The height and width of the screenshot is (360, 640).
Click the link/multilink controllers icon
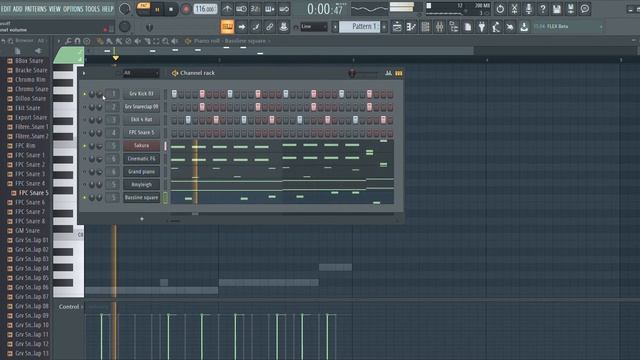point(269,27)
